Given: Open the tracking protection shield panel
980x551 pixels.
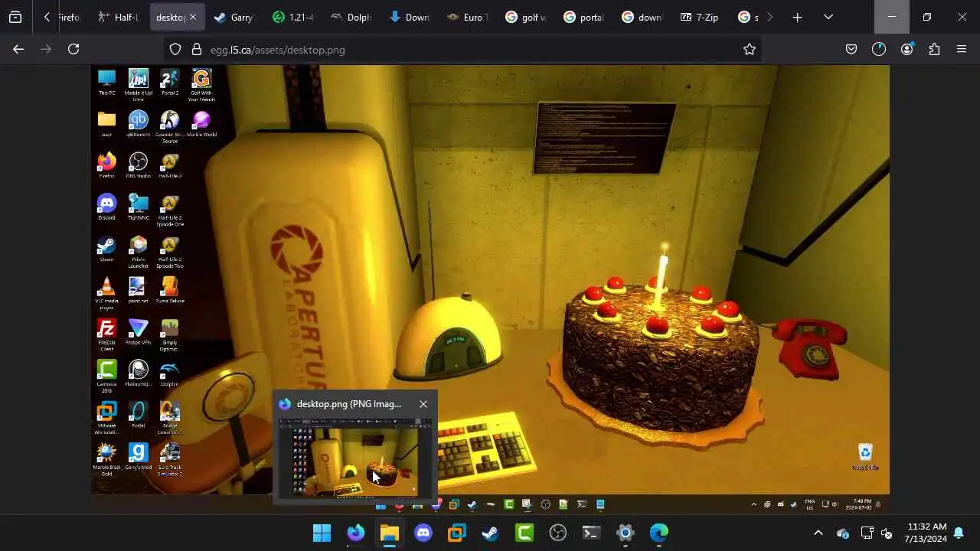Looking at the screenshot, I should click(175, 50).
